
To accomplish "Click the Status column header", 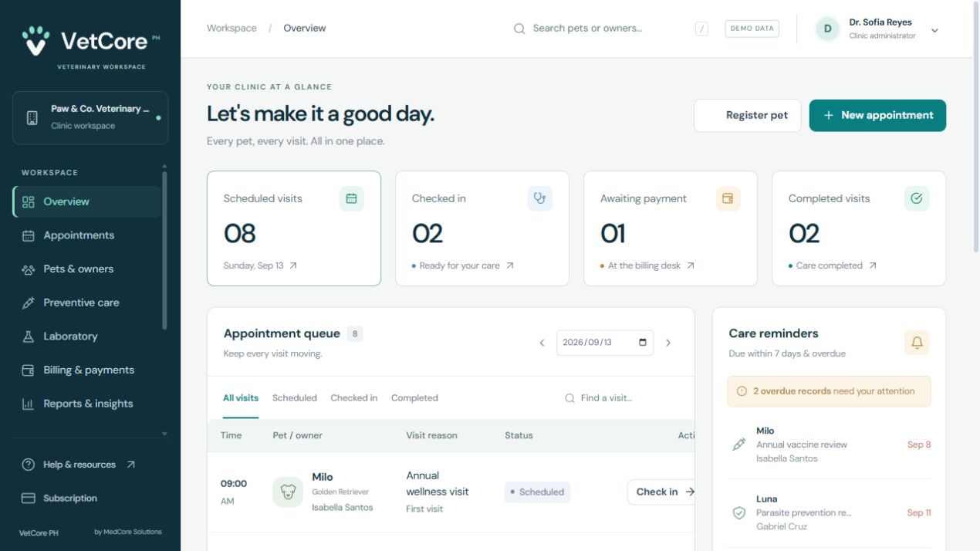I will (519, 435).
